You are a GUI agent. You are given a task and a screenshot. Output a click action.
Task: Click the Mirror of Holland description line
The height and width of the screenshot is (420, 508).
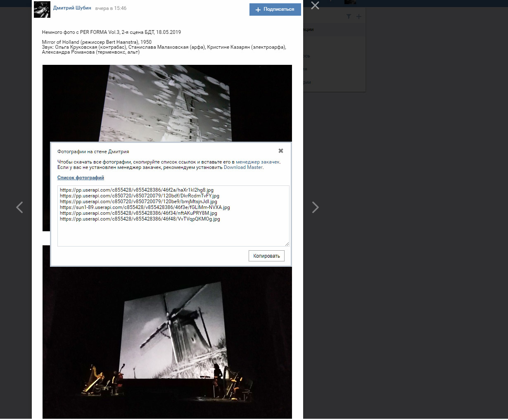pyautogui.click(x=97, y=42)
